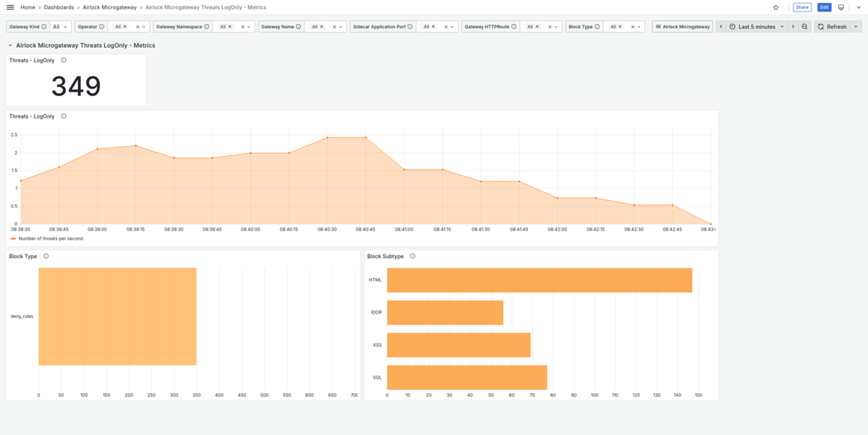
Task: Expand the refresh interval dropdown arrow
Action: pyautogui.click(x=856, y=27)
